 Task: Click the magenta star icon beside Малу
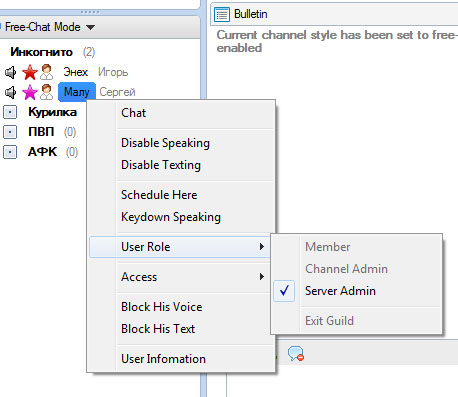(x=30, y=92)
